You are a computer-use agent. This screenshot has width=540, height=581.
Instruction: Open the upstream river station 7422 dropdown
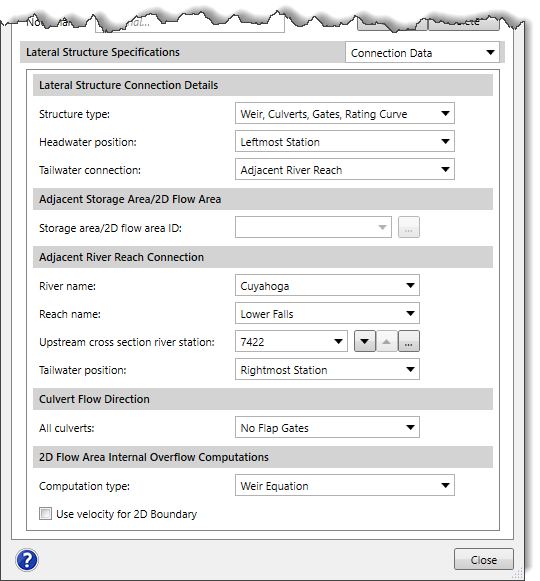(291, 341)
